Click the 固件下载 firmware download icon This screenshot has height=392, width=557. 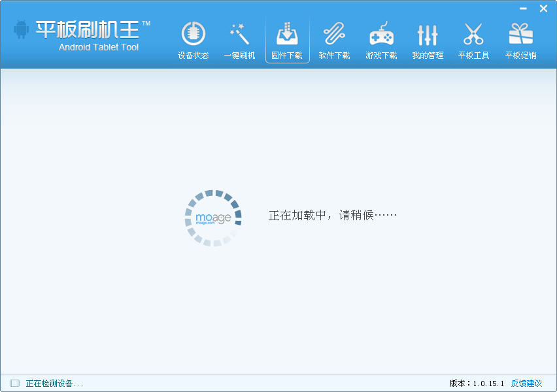287,33
